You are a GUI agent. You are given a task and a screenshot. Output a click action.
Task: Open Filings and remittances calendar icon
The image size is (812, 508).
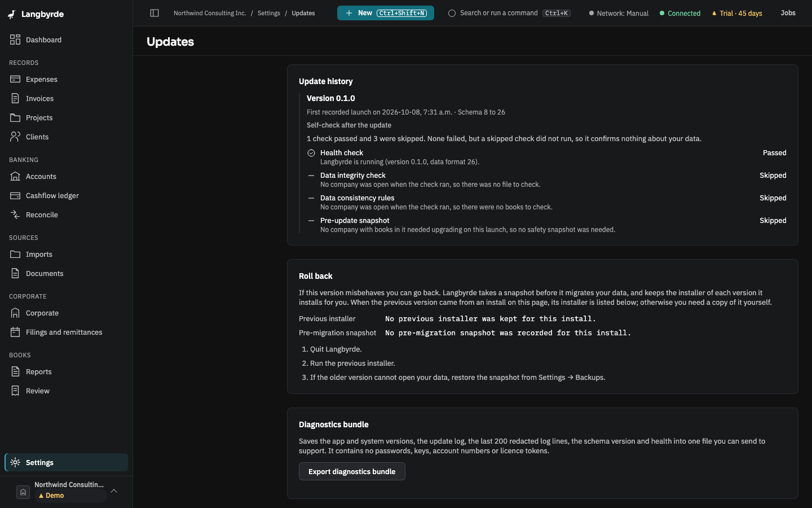(x=15, y=332)
